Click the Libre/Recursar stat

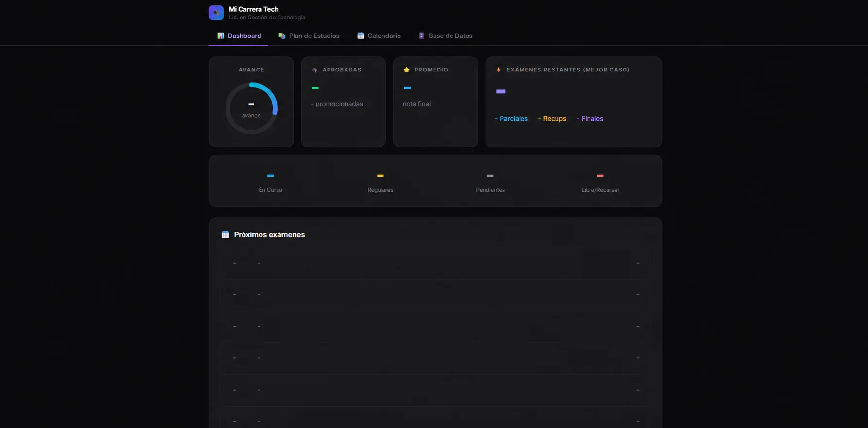(x=600, y=183)
